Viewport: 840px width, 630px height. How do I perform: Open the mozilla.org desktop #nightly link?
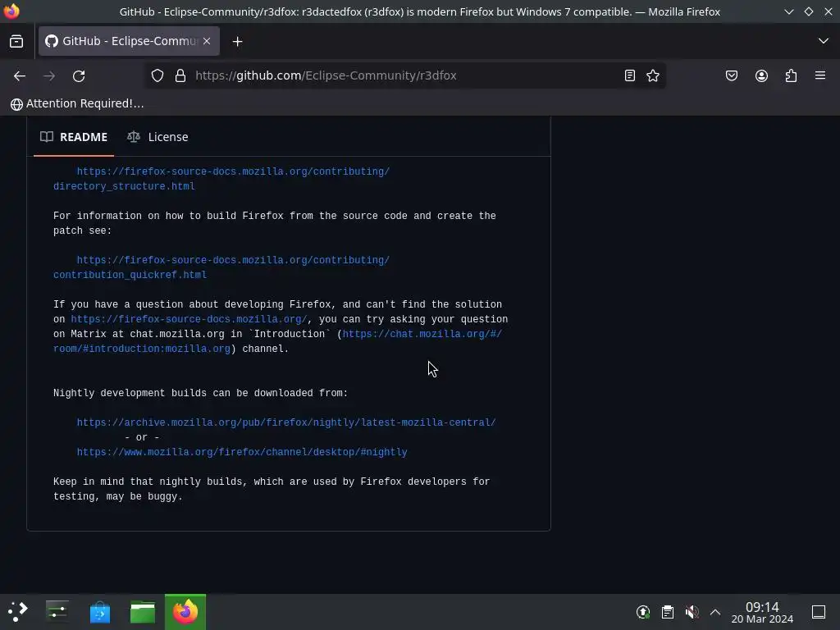pyautogui.click(x=242, y=452)
